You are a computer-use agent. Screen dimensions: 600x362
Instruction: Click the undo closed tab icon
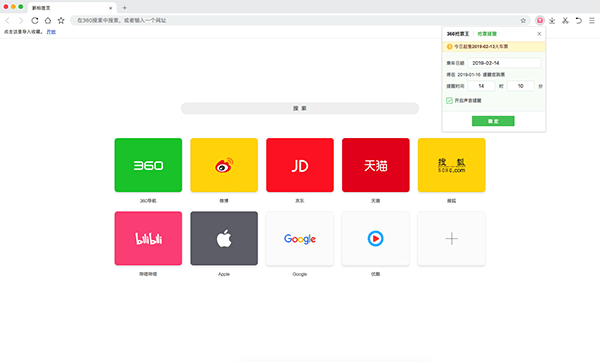tap(579, 21)
